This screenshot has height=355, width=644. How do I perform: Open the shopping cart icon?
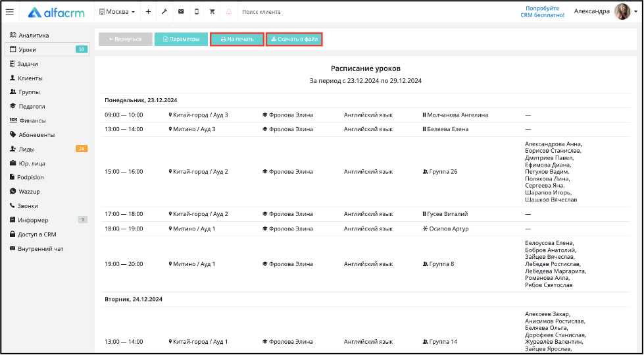pos(212,12)
